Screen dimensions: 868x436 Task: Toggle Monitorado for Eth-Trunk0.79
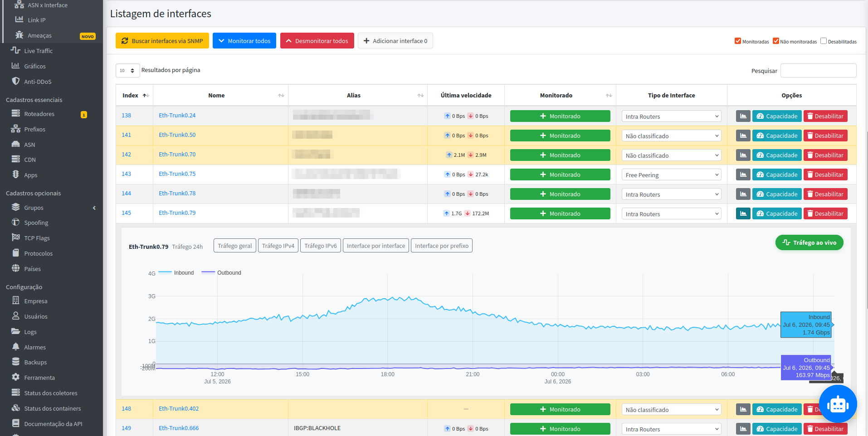(560, 213)
